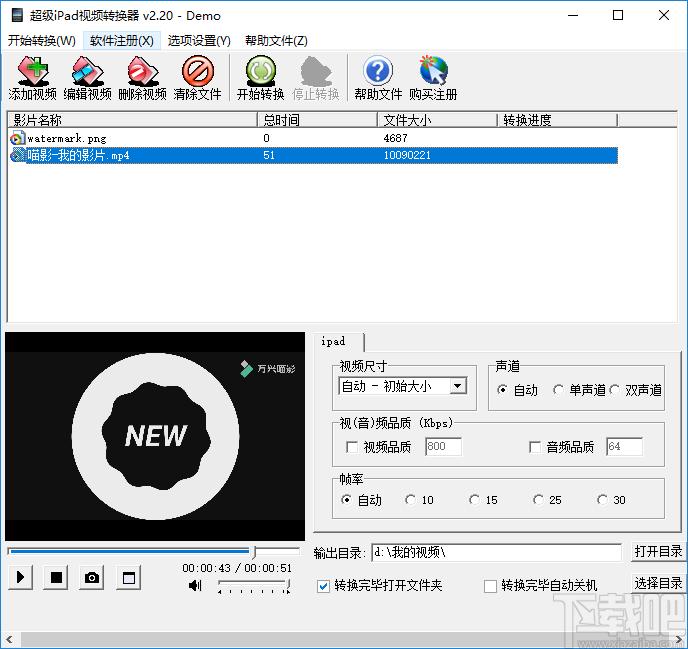Click the 选择目录 button
Screen dimensions: 688x649
click(x=658, y=584)
